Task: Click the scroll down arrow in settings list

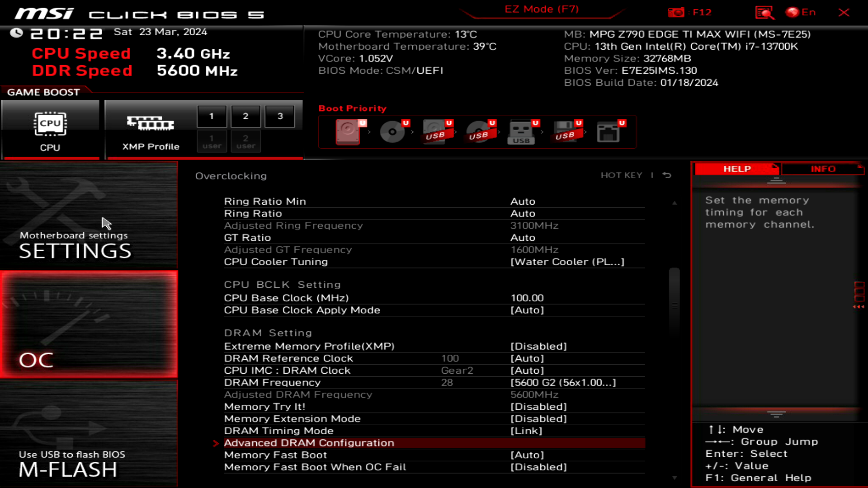Action: pyautogui.click(x=675, y=478)
